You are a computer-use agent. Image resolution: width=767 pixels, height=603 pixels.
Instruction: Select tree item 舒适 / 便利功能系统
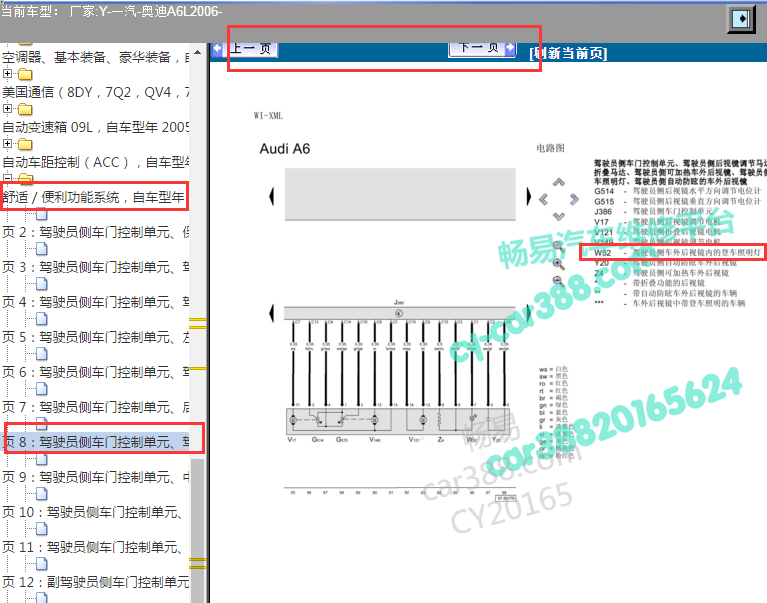coord(95,197)
